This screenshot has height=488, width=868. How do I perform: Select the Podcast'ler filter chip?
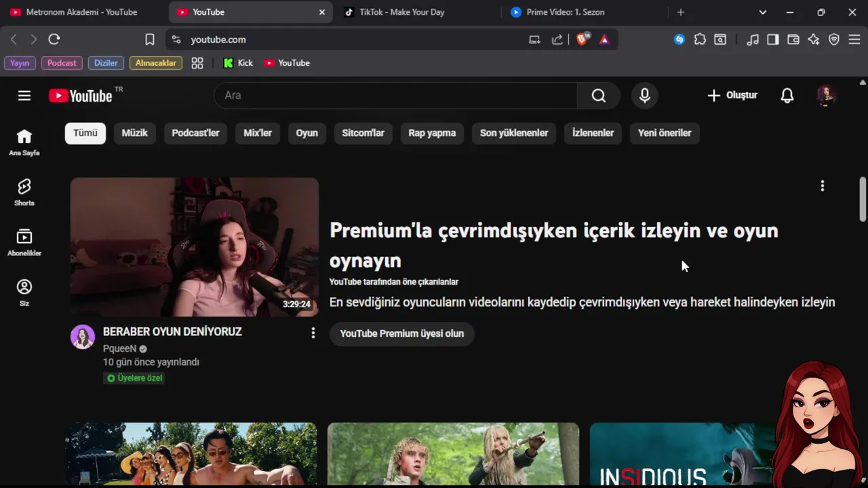click(x=195, y=133)
